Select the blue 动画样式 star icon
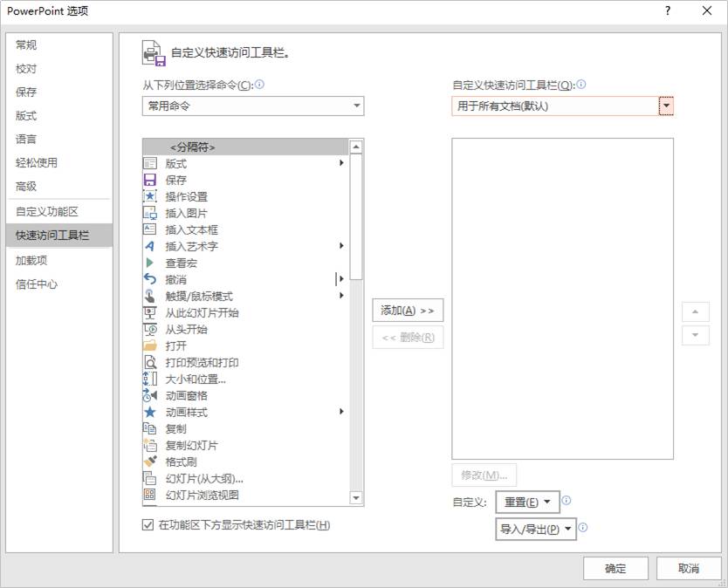The image size is (728, 588). click(150, 412)
